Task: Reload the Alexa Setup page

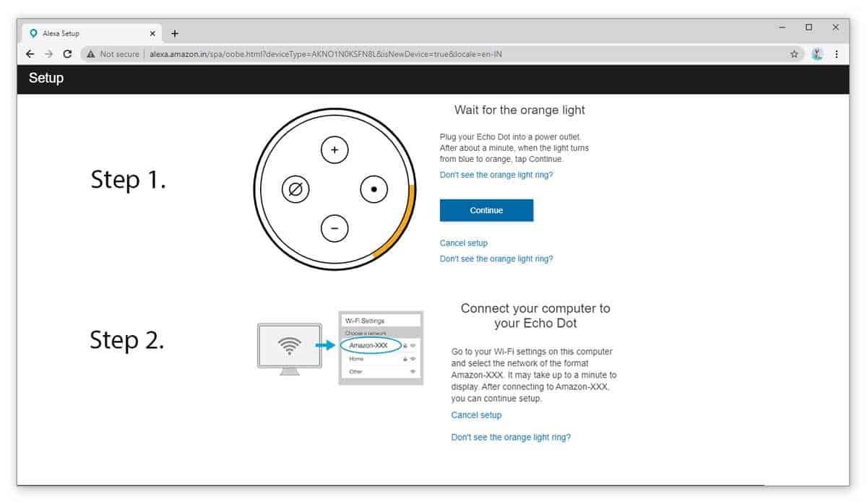Action: pos(67,54)
